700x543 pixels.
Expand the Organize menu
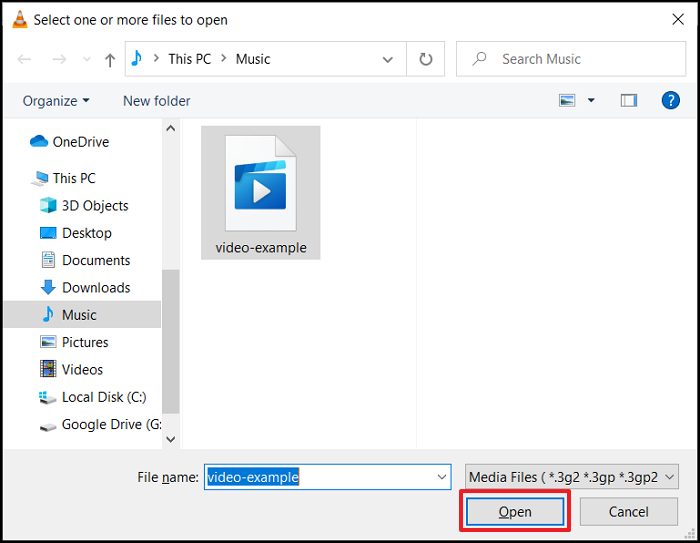[56, 101]
